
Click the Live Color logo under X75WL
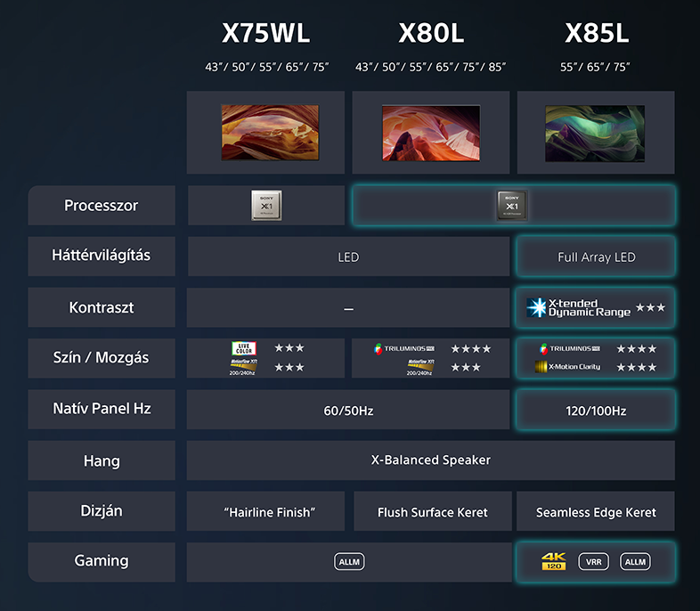pos(244,348)
